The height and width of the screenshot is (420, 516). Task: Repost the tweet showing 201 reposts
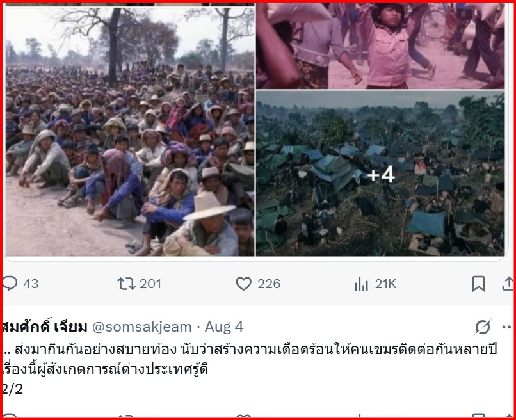(127, 284)
